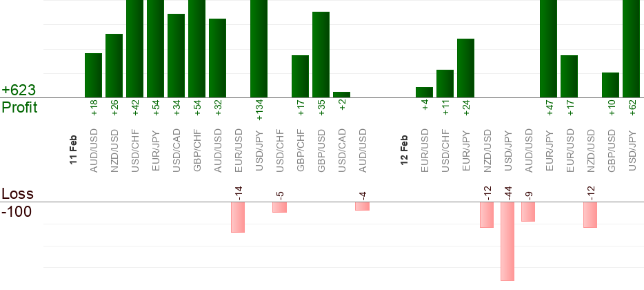The image size is (644, 290).
Task: Click the -100 total loss value
Action: coord(17,211)
